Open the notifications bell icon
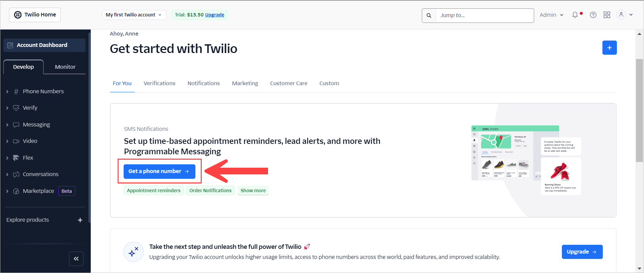 pos(575,15)
